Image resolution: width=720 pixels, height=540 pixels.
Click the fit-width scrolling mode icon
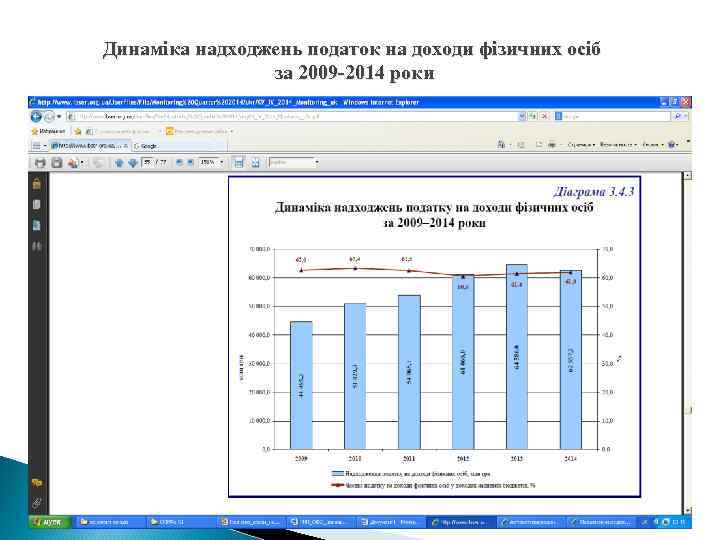pos(238,163)
